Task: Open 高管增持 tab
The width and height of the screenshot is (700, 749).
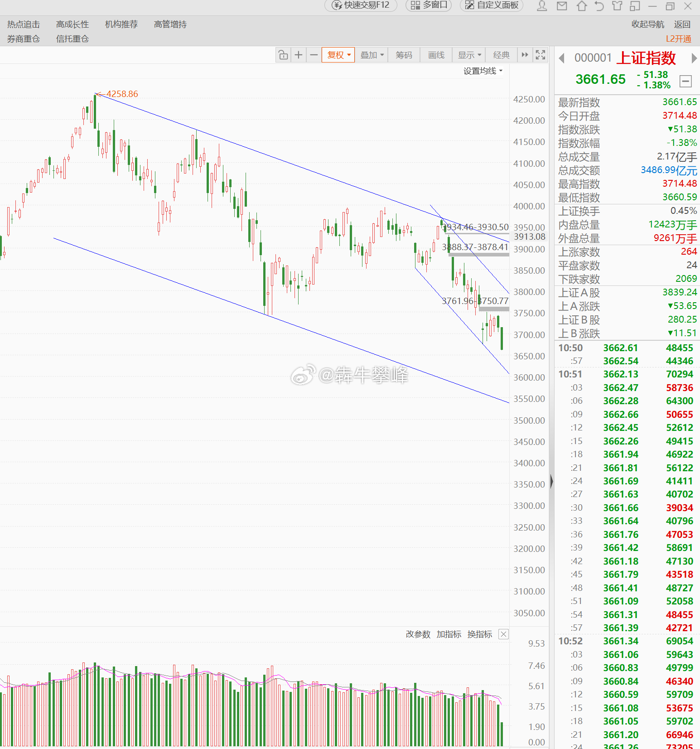Action: (x=170, y=24)
